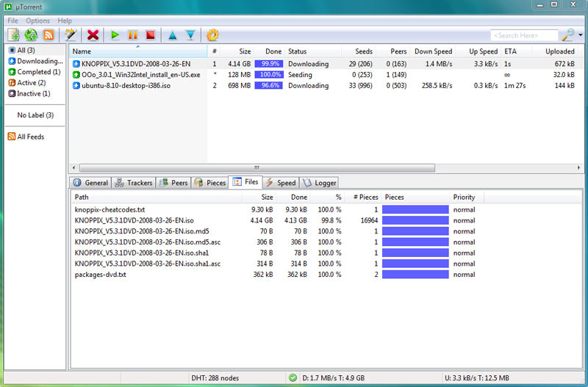Click the OOo torrent seeding status icon

point(76,75)
